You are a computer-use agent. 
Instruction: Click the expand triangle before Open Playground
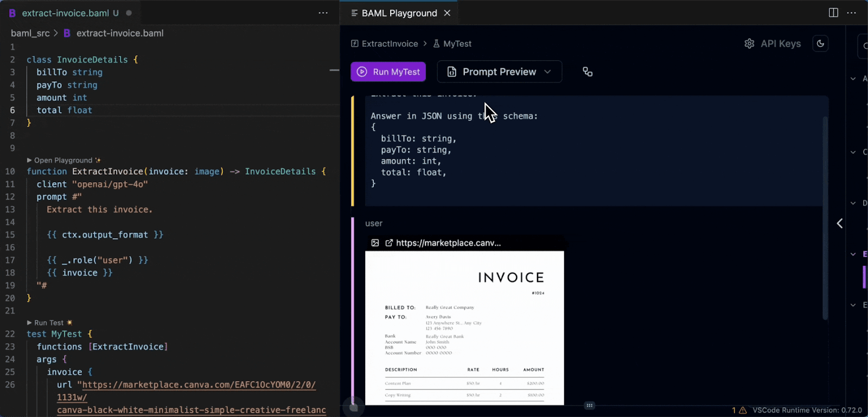29,160
